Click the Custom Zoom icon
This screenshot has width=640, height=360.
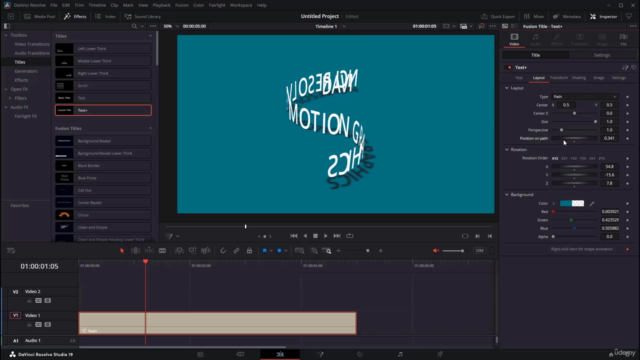[x=327, y=251]
